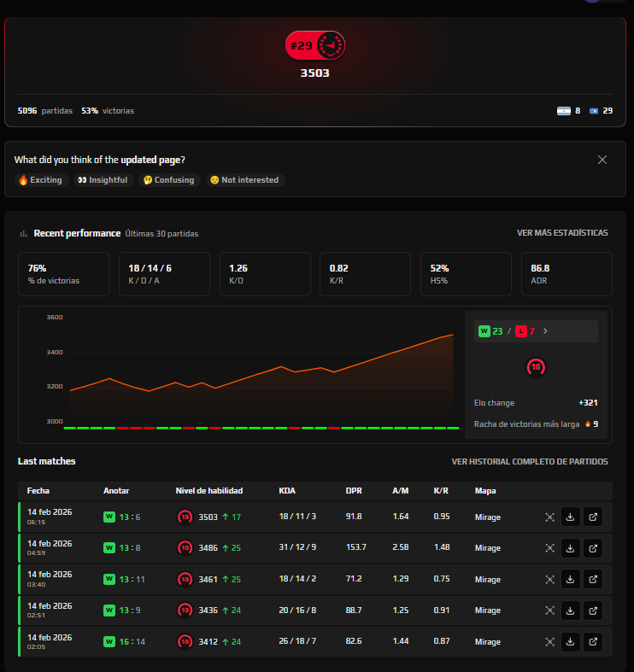The width and height of the screenshot is (634, 672).
Task: Open the 13:8 match externally
Action: (593, 548)
